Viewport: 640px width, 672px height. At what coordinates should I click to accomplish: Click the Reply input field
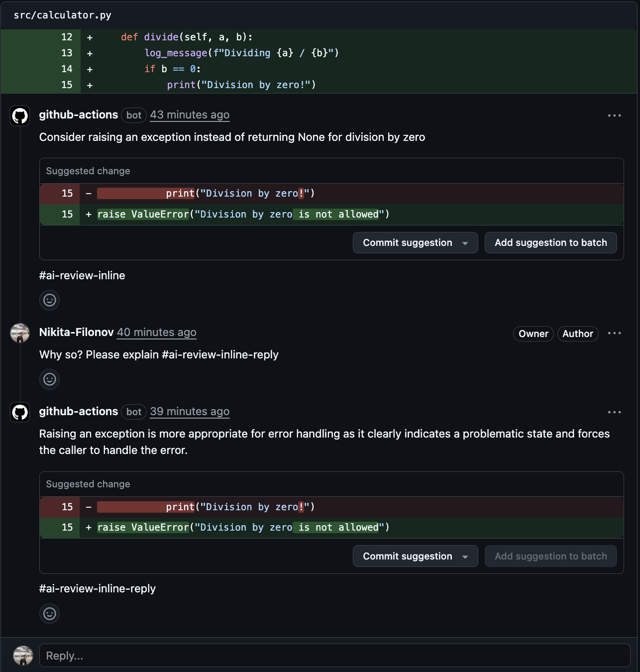pos(199,656)
